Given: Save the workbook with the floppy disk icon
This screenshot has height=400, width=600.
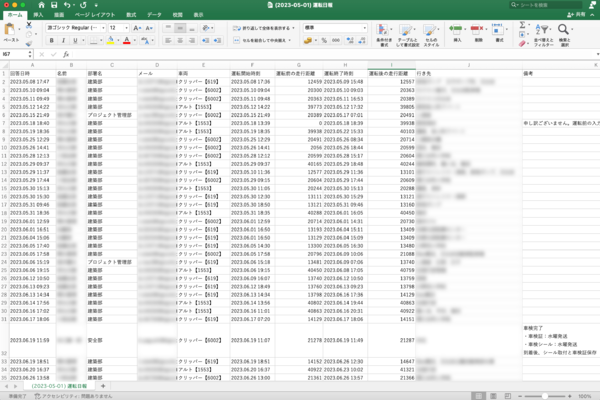Looking at the screenshot, I should tap(54, 5).
